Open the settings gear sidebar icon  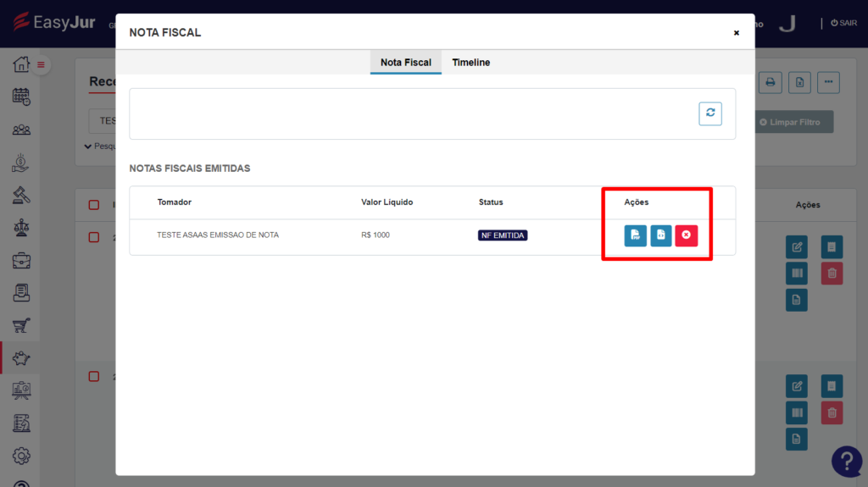tap(21, 456)
